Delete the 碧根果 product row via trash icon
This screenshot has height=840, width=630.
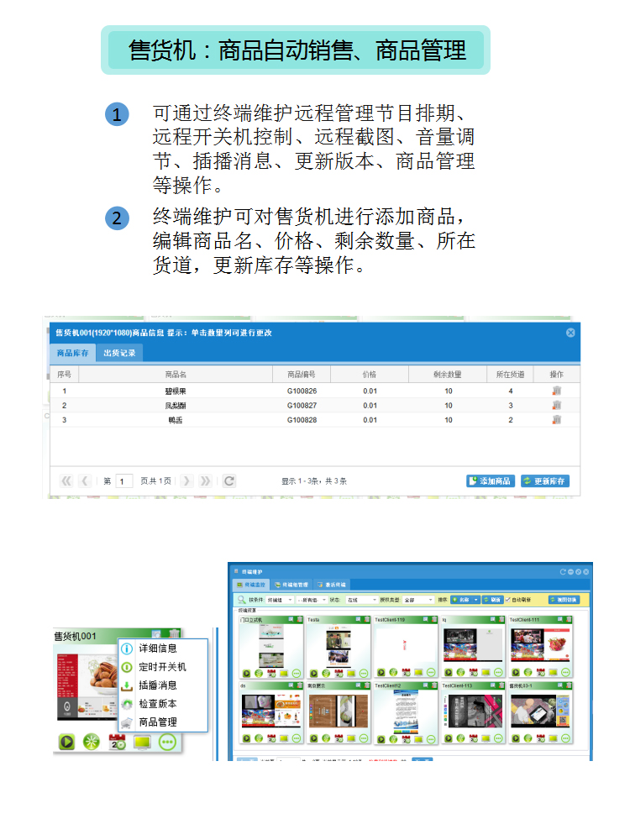(x=556, y=391)
